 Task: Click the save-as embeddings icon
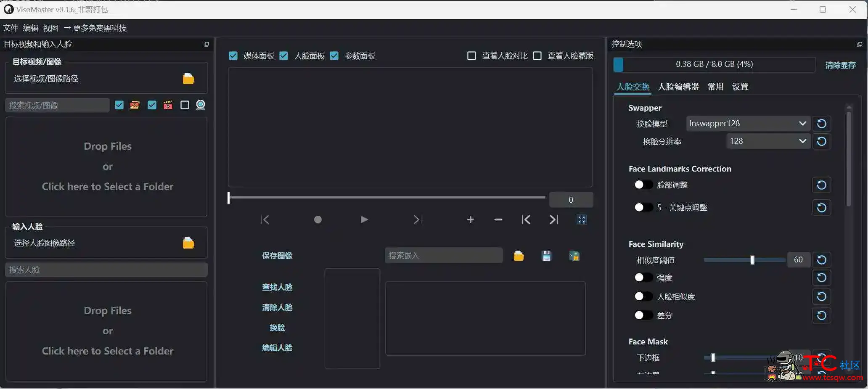574,256
